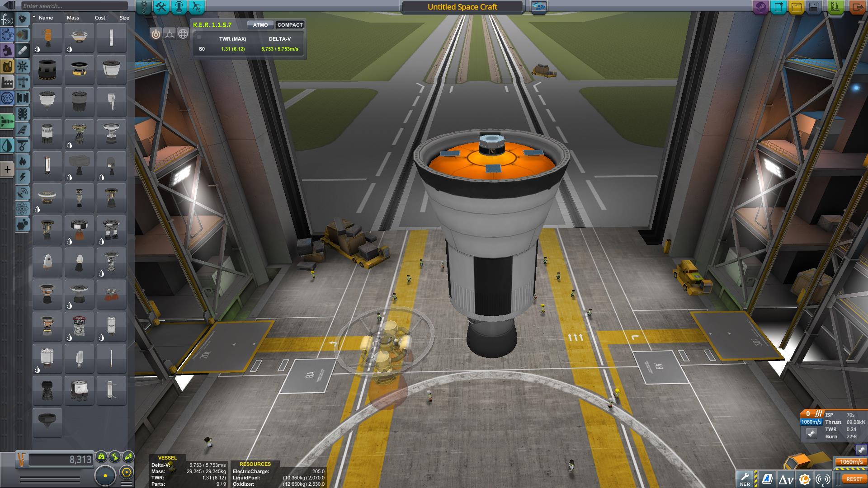Click the RESOURCES panel header
This screenshot has height=488, width=868.
coord(255,464)
